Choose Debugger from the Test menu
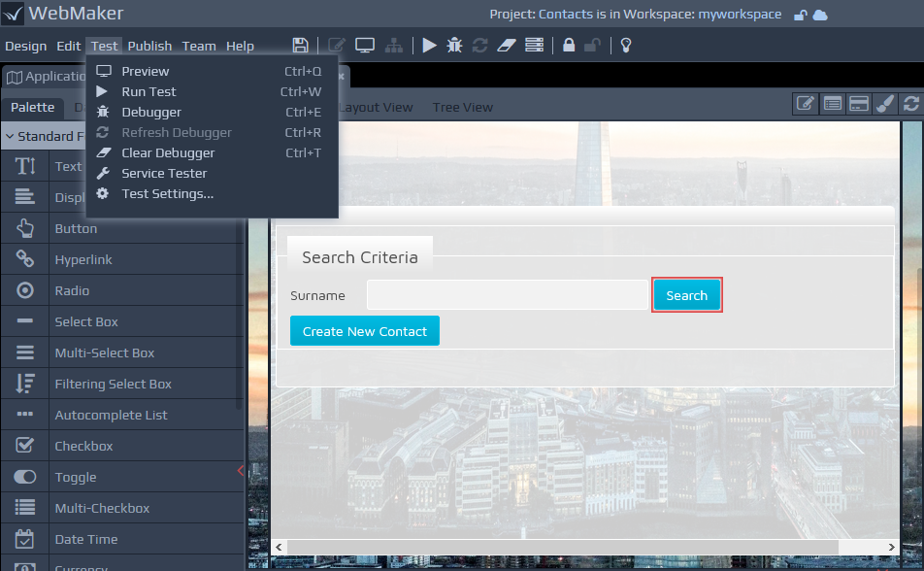 click(213, 112)
